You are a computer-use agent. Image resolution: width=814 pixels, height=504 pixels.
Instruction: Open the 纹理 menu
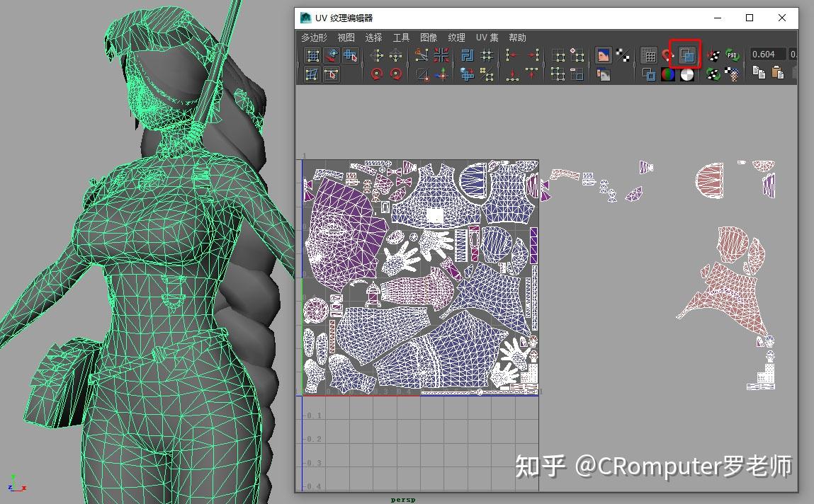tap(456, 38)
